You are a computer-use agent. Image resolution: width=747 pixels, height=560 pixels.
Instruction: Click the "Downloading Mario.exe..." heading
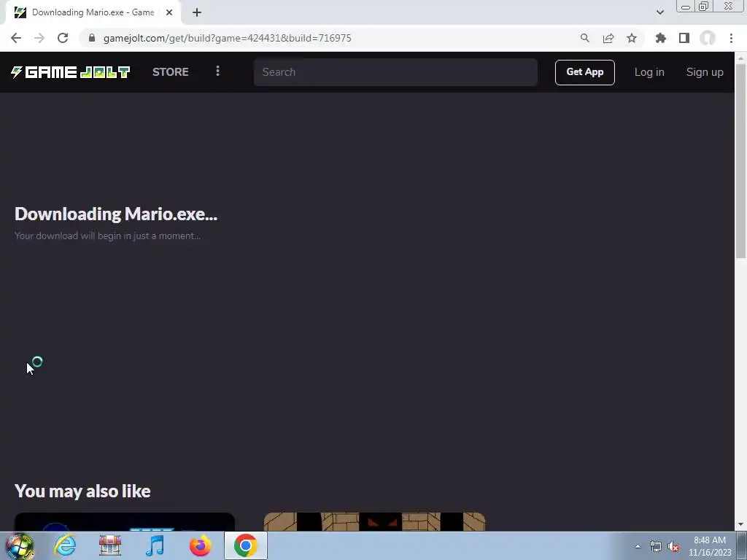point(116,214)
